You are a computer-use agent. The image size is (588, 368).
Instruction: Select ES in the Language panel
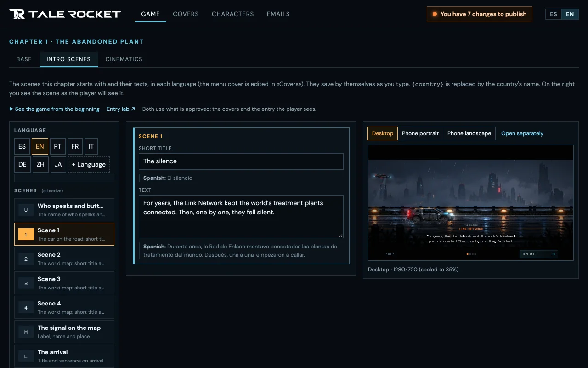click(x=22, y=146)
